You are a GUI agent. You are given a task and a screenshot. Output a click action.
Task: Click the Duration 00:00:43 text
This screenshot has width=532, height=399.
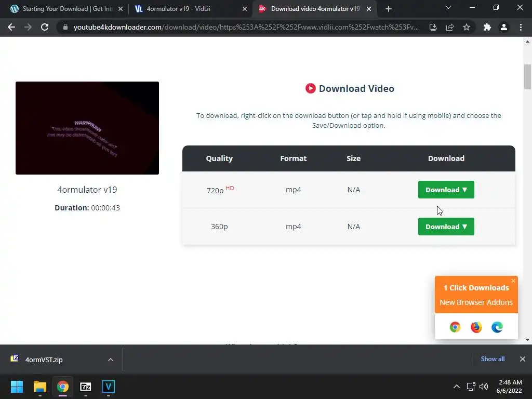tap(87, 208)
